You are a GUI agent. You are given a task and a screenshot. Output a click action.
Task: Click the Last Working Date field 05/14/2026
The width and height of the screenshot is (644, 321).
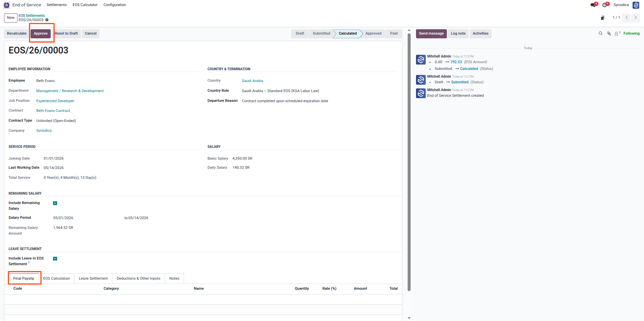tap(54, 168)
